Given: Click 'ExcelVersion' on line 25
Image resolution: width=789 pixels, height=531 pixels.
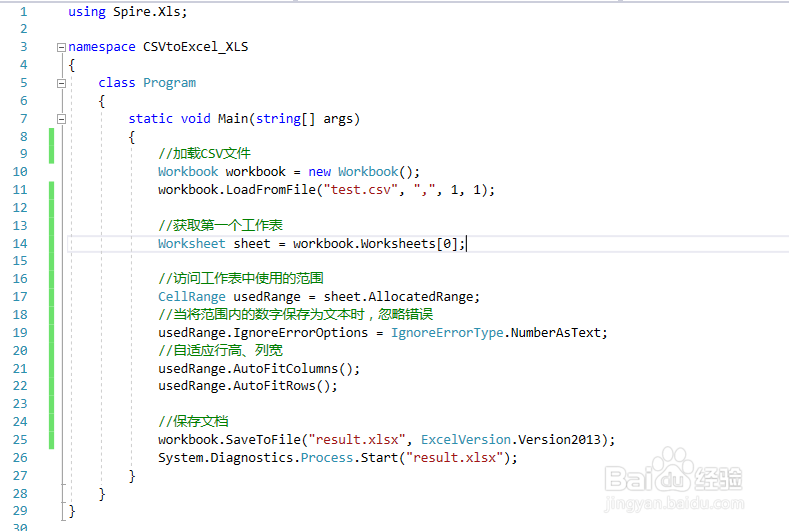Looking at the screenshot, I should click(x=466, y=440).
